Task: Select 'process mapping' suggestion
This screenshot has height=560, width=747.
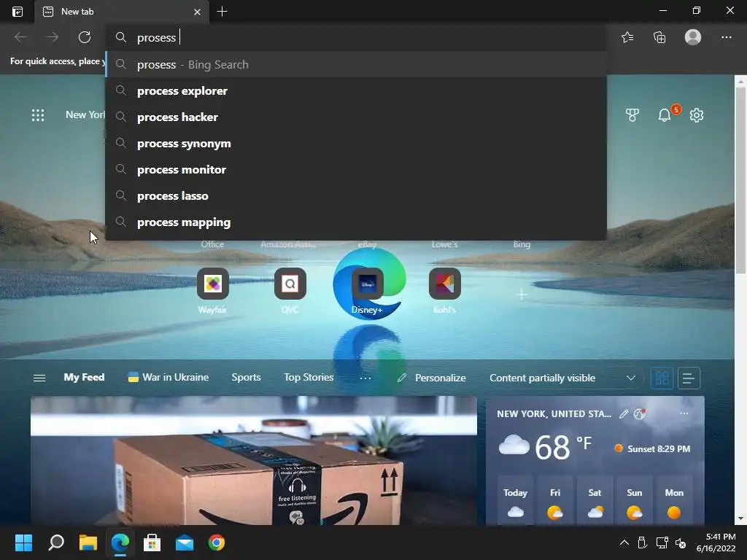Action: 356,222
